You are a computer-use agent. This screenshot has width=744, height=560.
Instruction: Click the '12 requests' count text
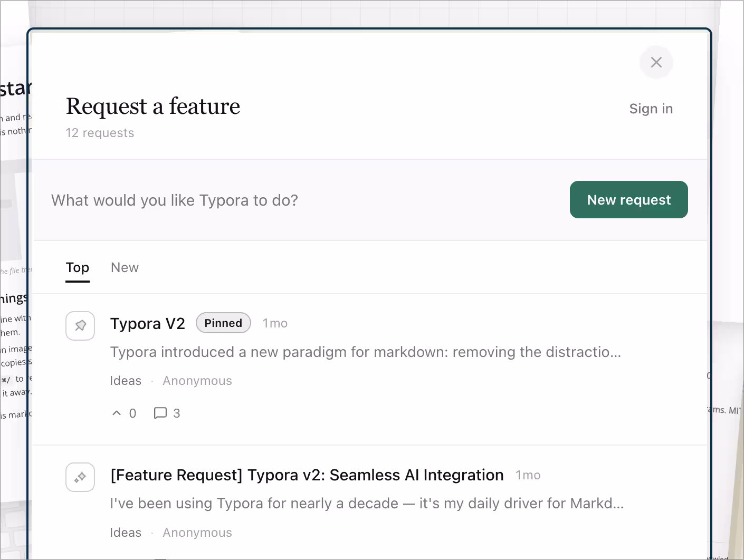pyautogui.click(x=100, y=133)
